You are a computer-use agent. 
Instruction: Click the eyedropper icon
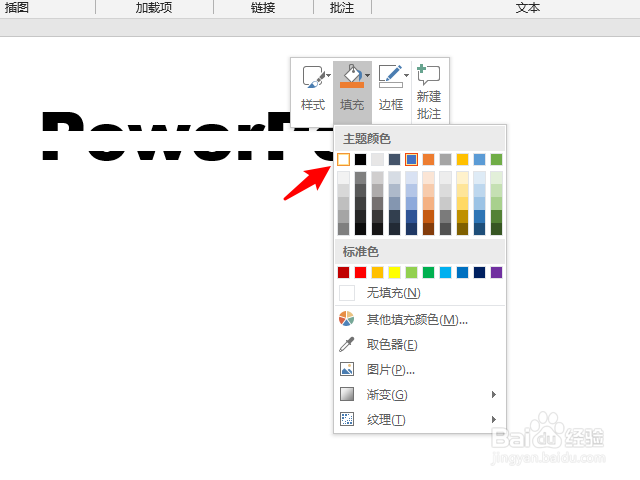(x=347, y=344)
